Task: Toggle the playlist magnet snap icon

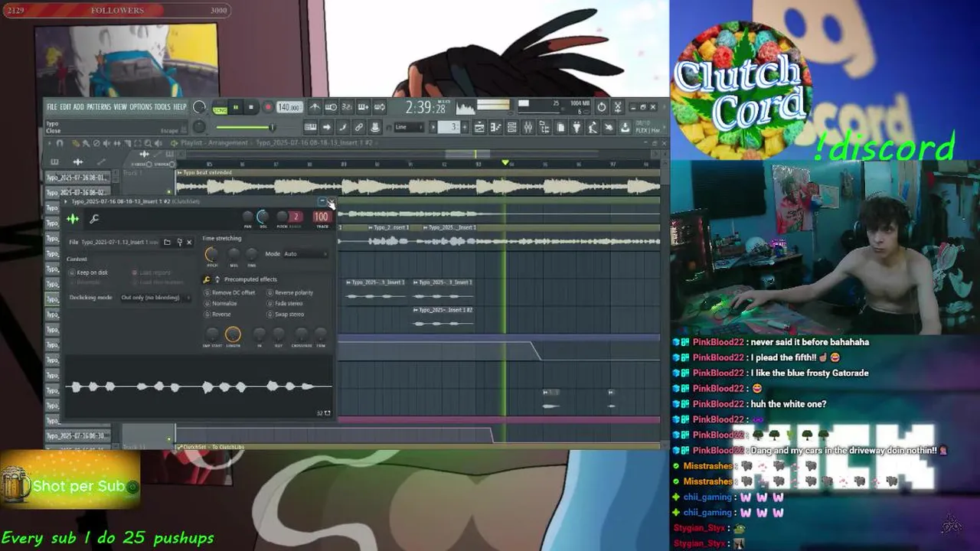Action: coord(60,143)
